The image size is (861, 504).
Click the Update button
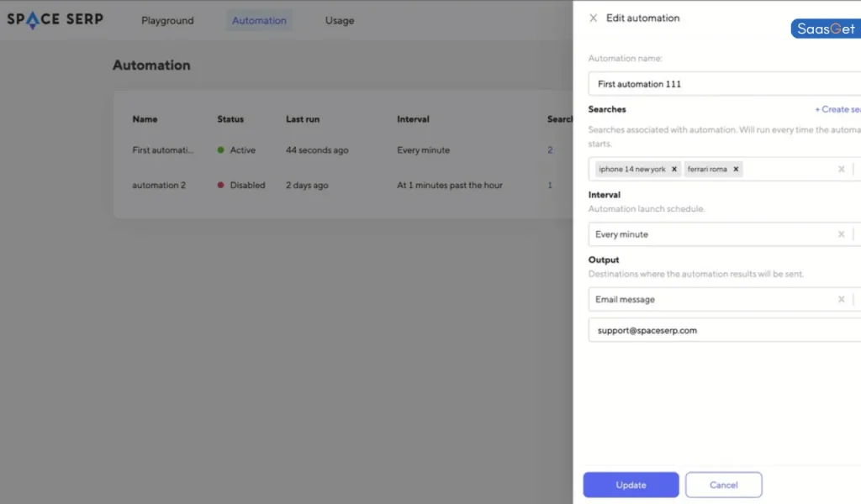631,485
